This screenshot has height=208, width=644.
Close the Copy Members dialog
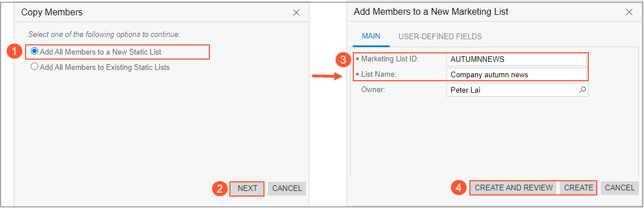296,13
